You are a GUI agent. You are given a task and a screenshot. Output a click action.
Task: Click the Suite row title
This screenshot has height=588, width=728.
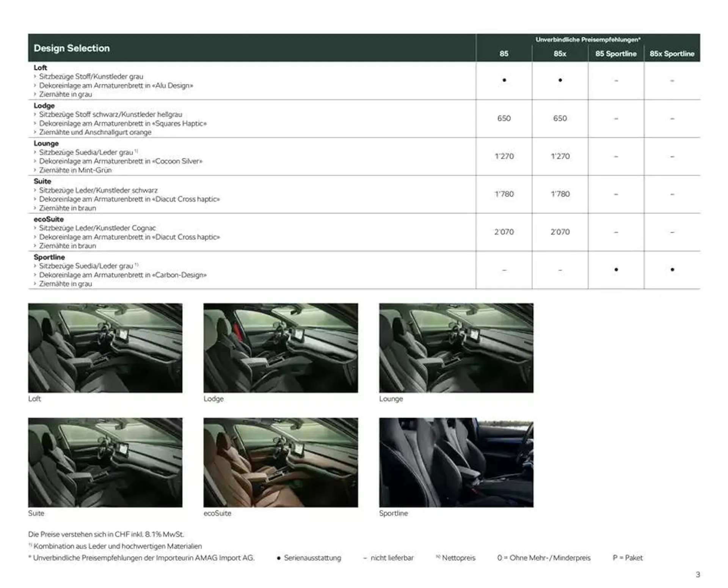tap(42, 181)
